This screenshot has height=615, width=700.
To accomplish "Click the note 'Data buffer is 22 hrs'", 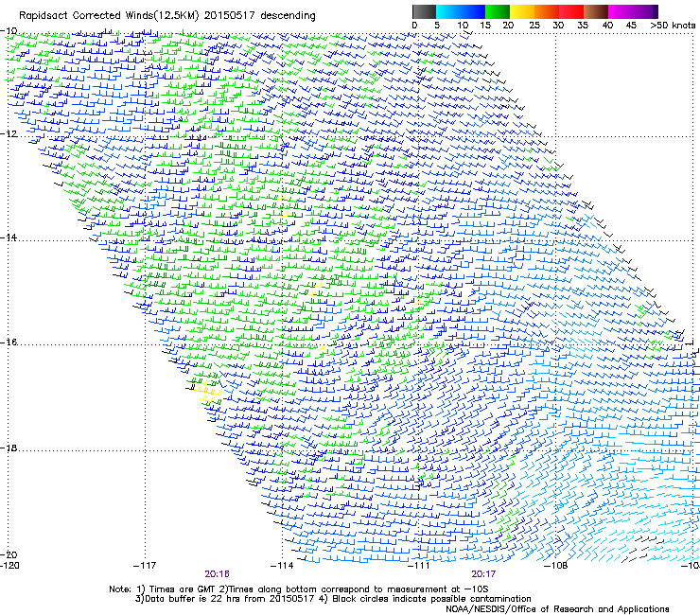I will [x=191, y=599].
